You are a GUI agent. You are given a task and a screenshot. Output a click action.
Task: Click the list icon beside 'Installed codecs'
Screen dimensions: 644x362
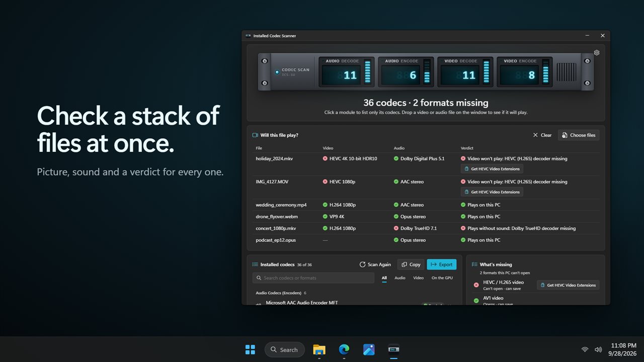coord(255,264)
